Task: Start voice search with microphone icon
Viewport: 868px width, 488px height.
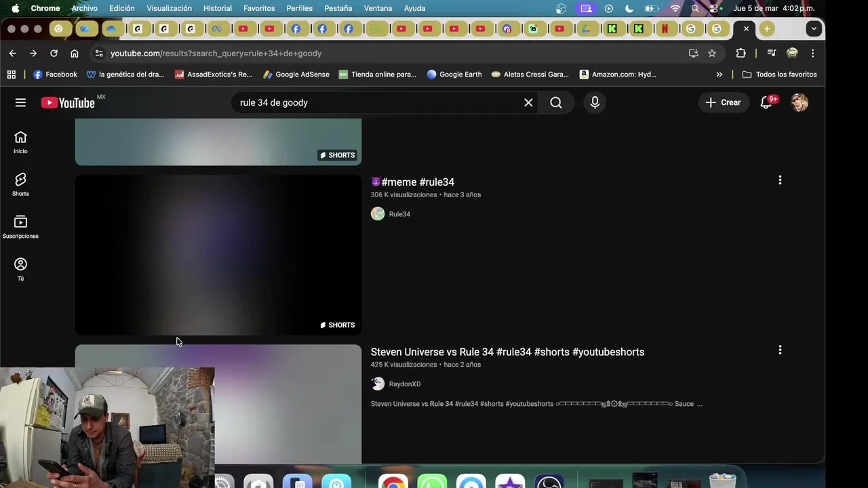Action: click(595, 102)
